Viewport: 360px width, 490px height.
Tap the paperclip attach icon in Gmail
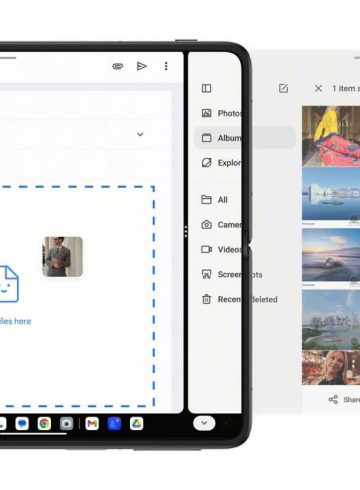118,66
